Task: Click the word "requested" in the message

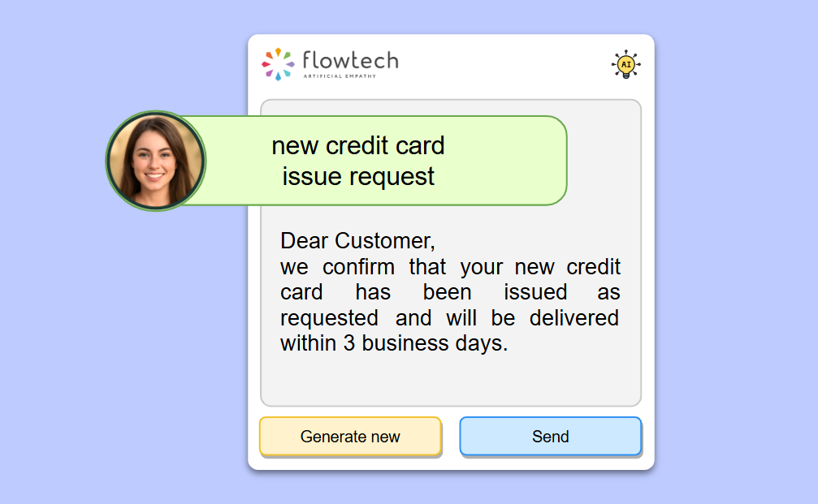Action: pyautogui.click(x=329, y=317)
